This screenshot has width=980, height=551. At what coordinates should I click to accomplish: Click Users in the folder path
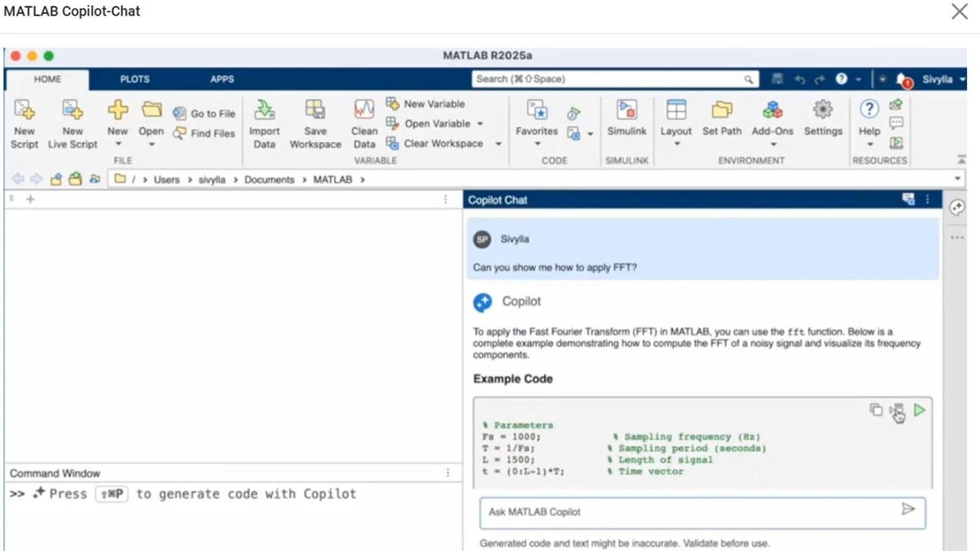pos(167,180)
